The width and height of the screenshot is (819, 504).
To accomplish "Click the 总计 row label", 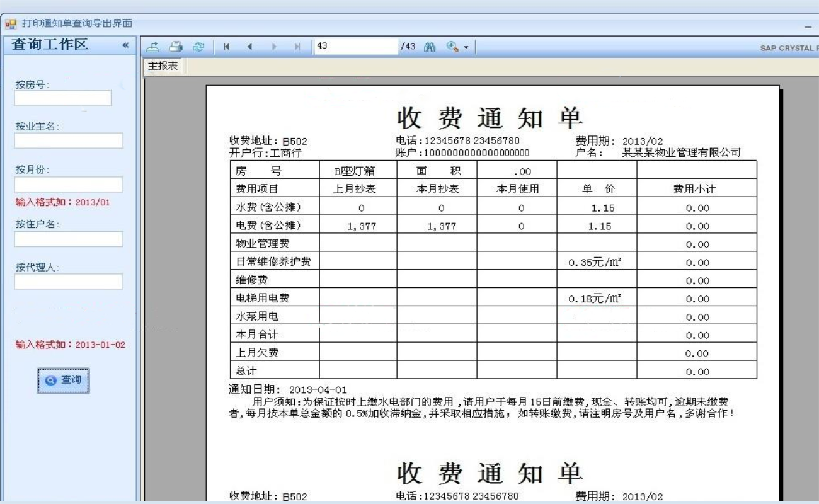I will 246,371.
